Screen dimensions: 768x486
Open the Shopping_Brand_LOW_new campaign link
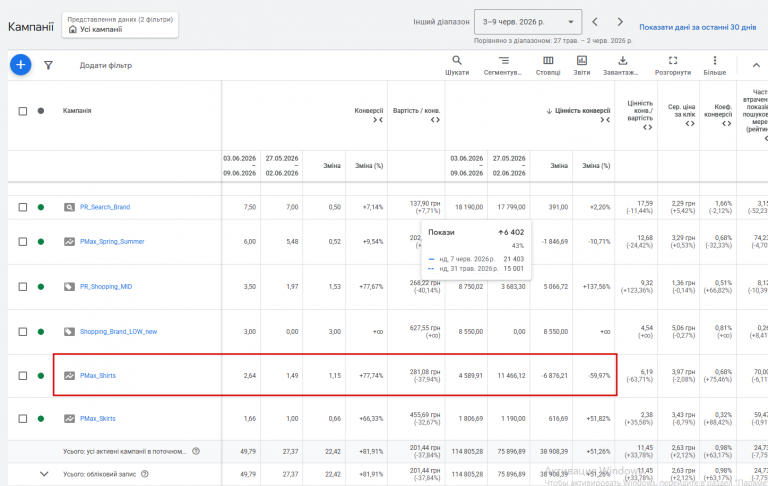119,332
